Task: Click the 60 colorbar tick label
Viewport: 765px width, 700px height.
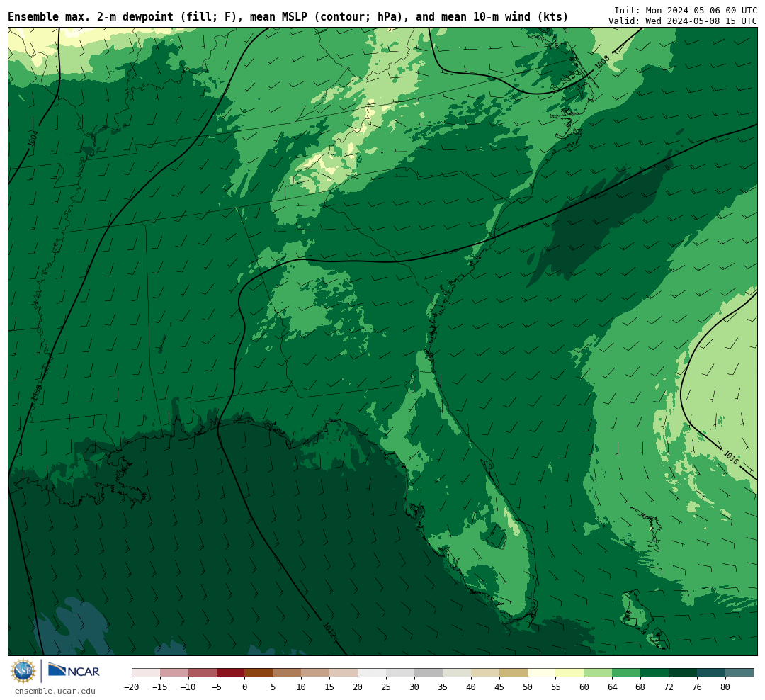Action: click(584, 687)
